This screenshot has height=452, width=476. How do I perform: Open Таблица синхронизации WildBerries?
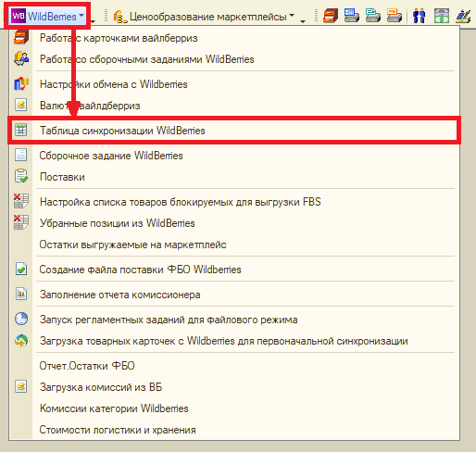234,131
